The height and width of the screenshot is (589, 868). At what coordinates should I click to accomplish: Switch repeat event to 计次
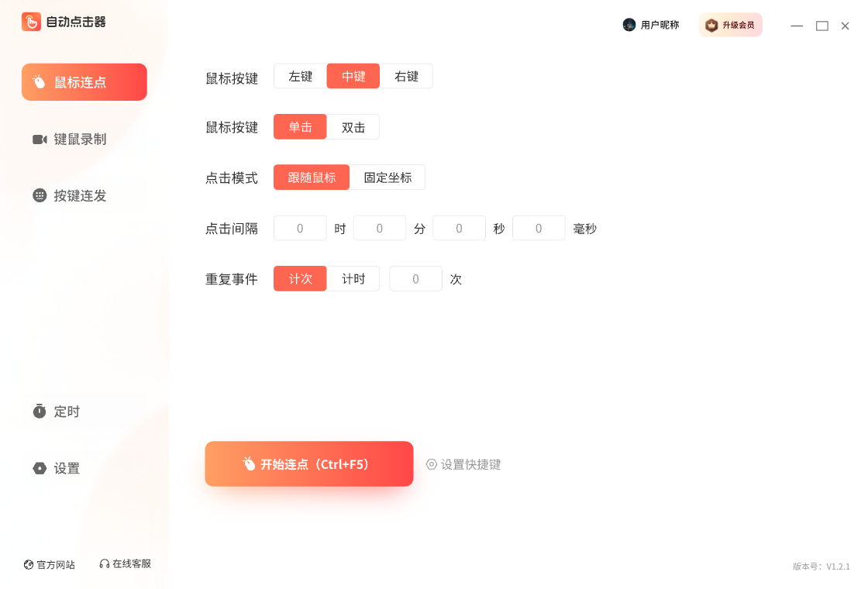[300, 279]
